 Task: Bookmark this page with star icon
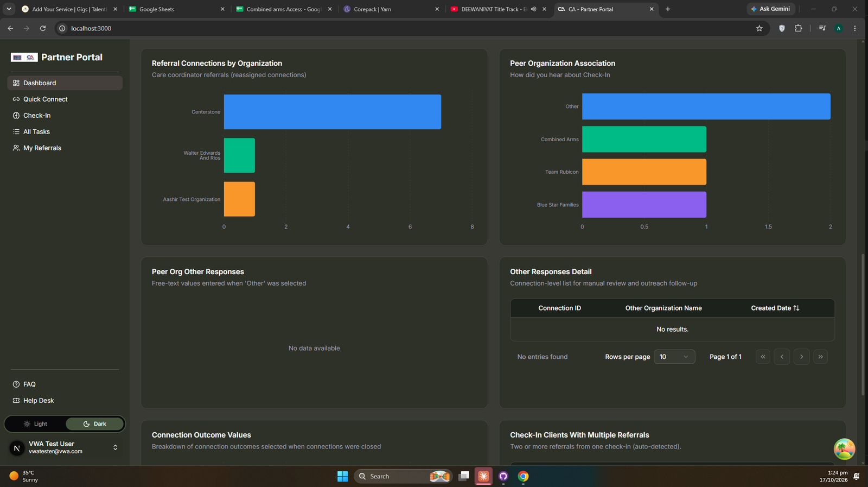(759, 28)
